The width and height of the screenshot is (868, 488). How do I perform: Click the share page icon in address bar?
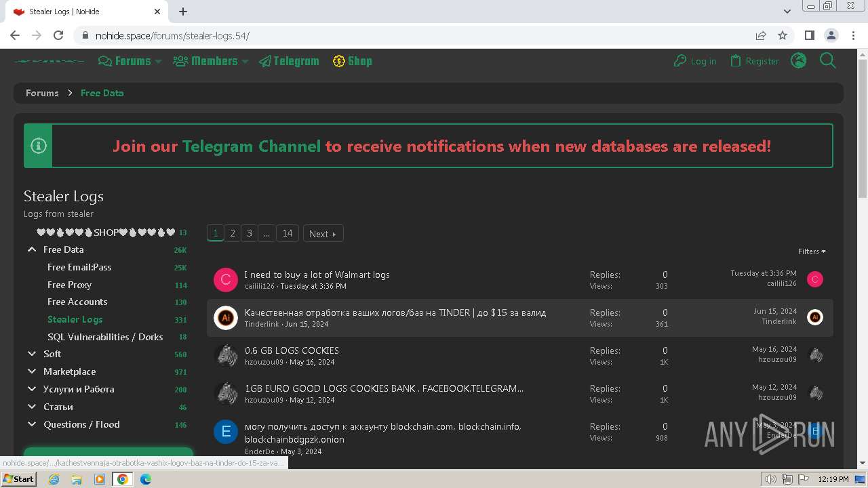[x=761, y=36]
